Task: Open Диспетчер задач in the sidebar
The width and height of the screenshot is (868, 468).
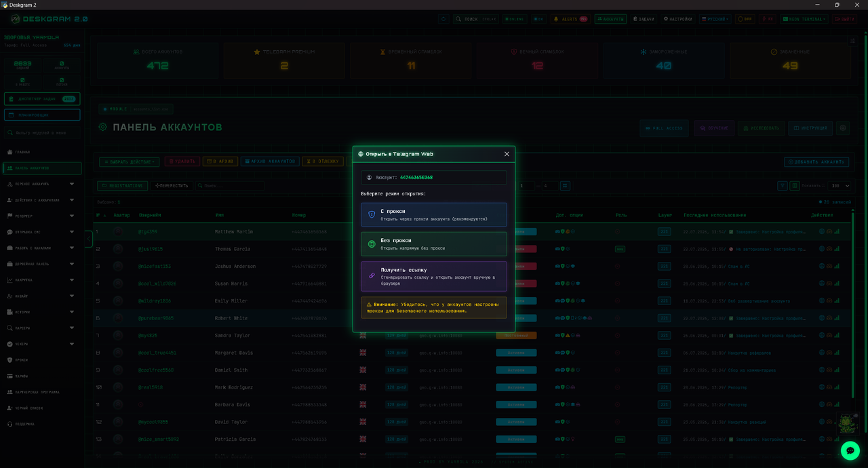Action: 42,99
